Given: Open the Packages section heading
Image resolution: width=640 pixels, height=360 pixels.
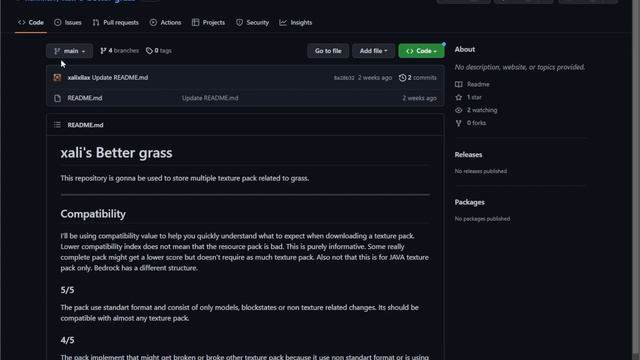Looking at the screenshot, I should coord(469,202).
